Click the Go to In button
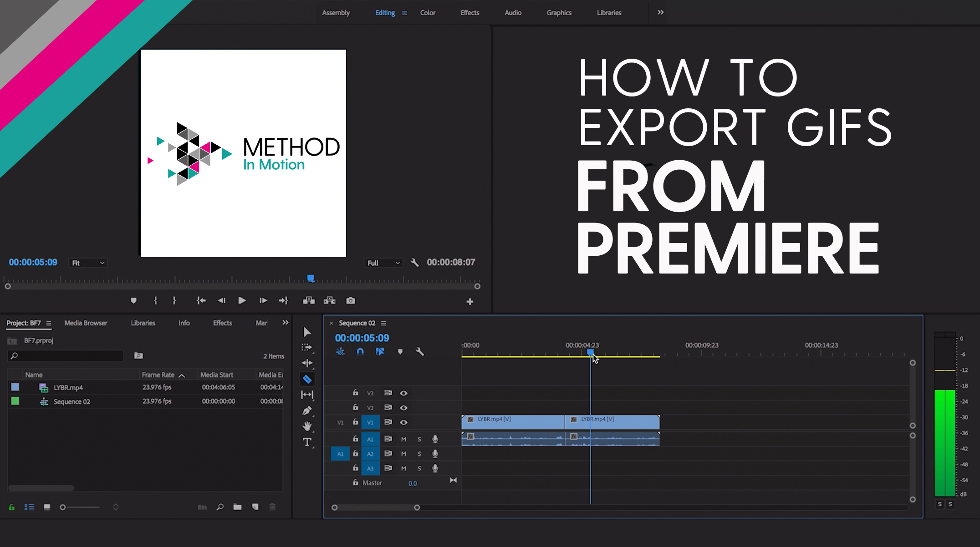This screenshot has width=980, height=547. pos(201,301)
